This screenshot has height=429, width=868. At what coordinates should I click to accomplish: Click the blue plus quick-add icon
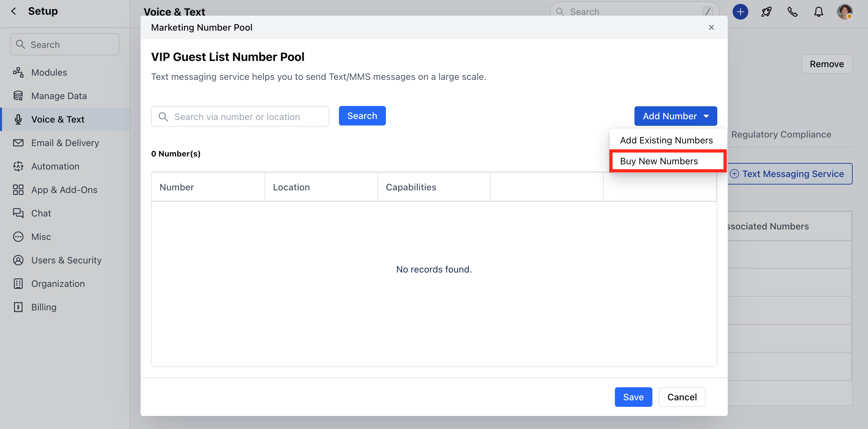coord(740,12)
